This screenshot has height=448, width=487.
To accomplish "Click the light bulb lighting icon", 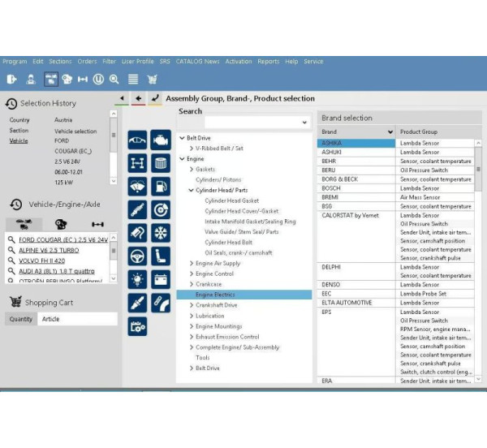I will [x=138, y=280].
